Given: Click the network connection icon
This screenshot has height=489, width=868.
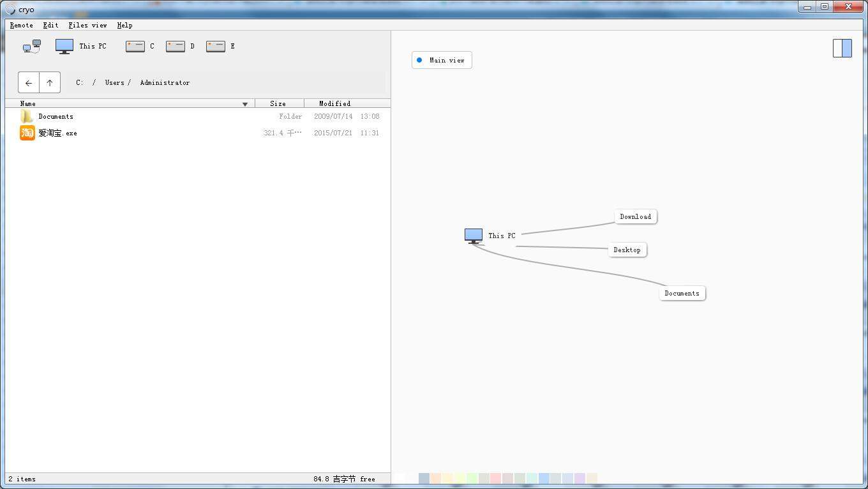Looking at the screenshot, I should [32, 46].
